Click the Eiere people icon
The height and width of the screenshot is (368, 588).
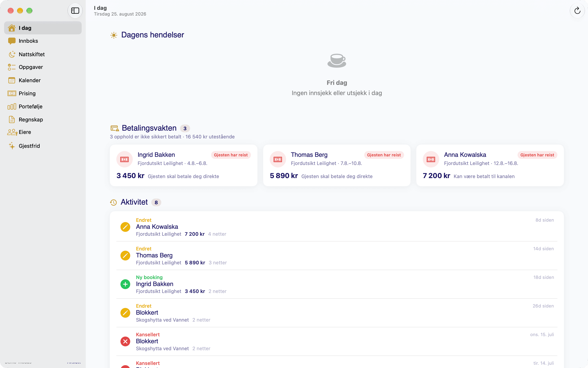[x=12, y=132]
